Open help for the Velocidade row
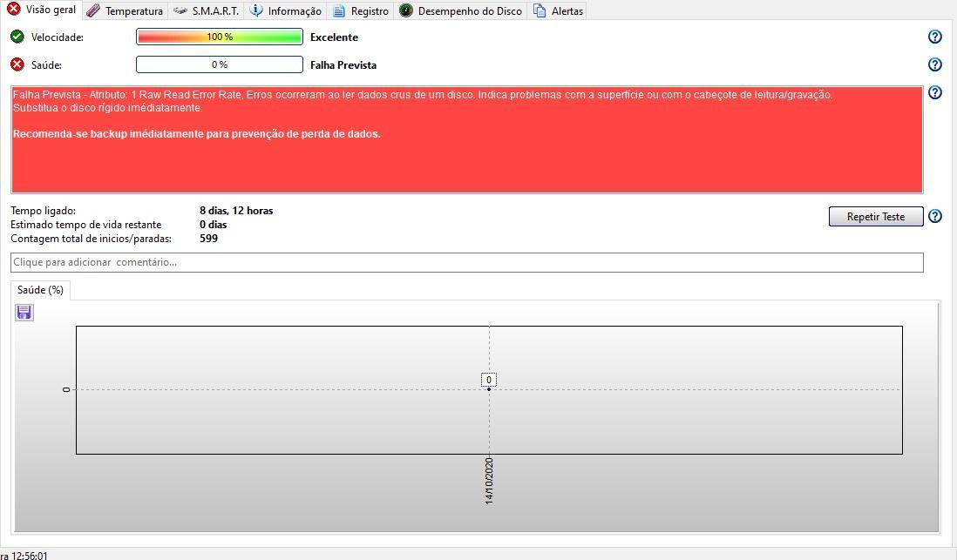Viewport: 957px width, 560px height. [x=934, y=37]
